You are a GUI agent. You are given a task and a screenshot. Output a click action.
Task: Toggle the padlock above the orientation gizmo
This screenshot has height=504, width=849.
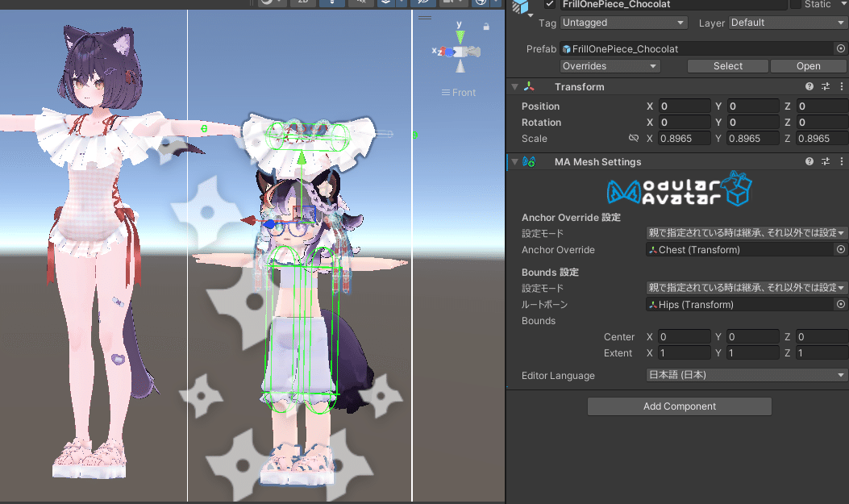485,26
